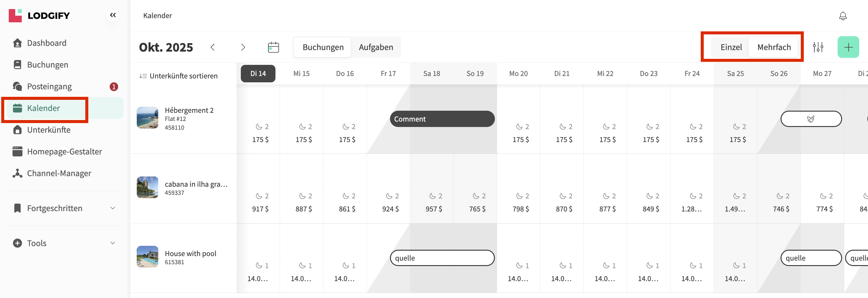Navigate to Channel-Manager
This screenshot has width=868, height=298.
pos(59,173)
